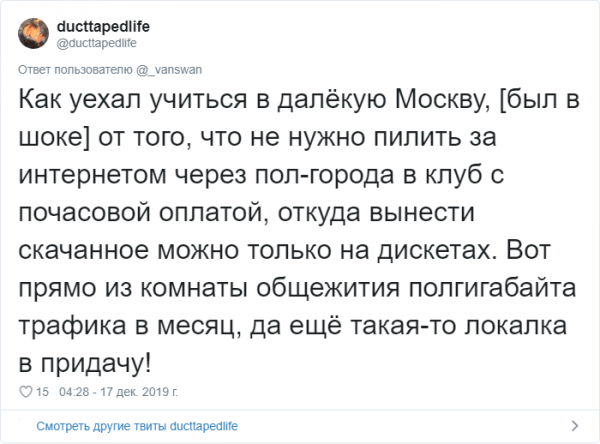Click the word 'полгигабайта' in the tweet
The height and width of the screenshot is (444, 600).
coord(492,288)
